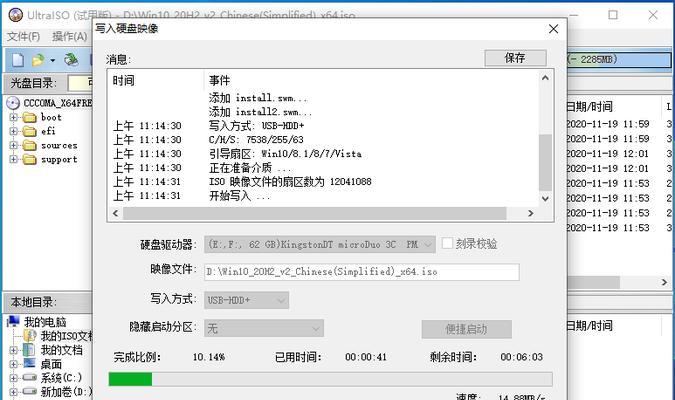Click the message log vertical scrollbar thumb

point(545,162)
